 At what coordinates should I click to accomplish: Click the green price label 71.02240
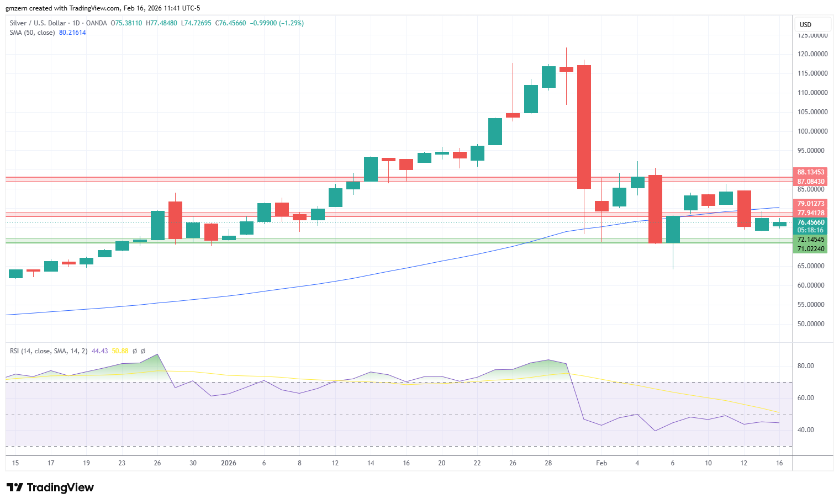click(x=811, y=249)
